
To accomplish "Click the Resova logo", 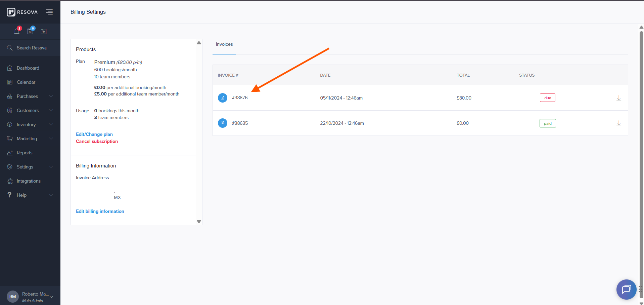I will coord(22,12).
